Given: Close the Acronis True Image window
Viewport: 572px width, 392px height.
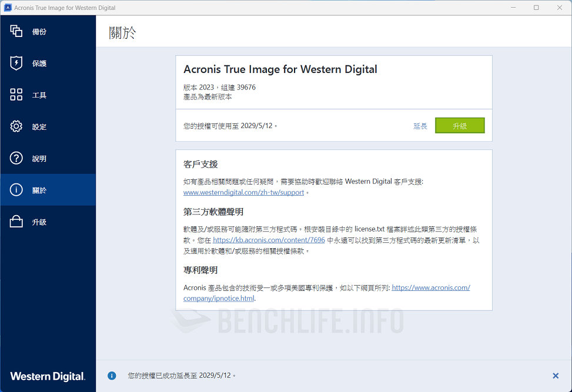Looking at the screenshot, I should point(559,7).
